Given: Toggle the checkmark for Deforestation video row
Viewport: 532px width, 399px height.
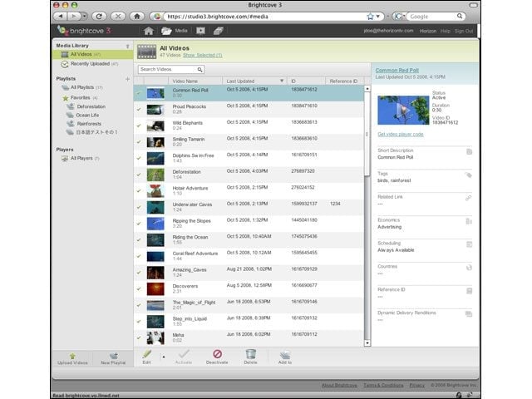Looking at the screenshot, I should 139,175.
